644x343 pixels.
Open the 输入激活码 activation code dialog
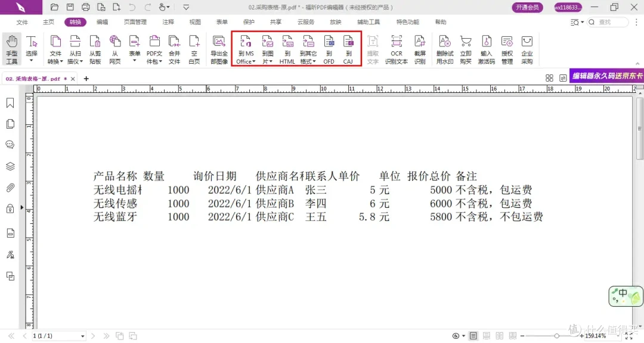coord(487,49)
